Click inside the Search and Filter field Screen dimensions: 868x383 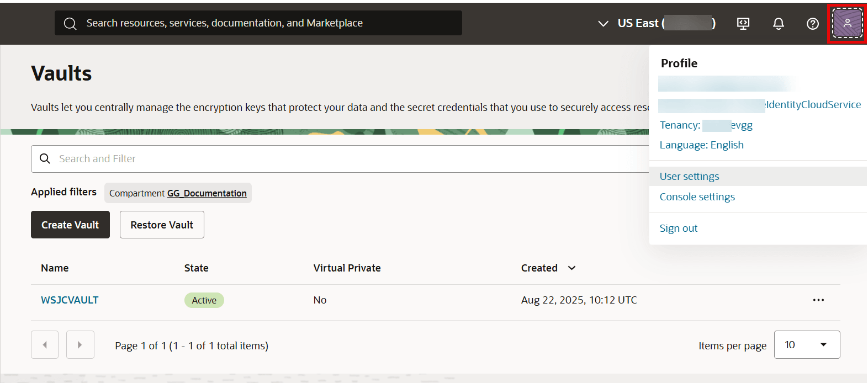(x=166, y=158)
